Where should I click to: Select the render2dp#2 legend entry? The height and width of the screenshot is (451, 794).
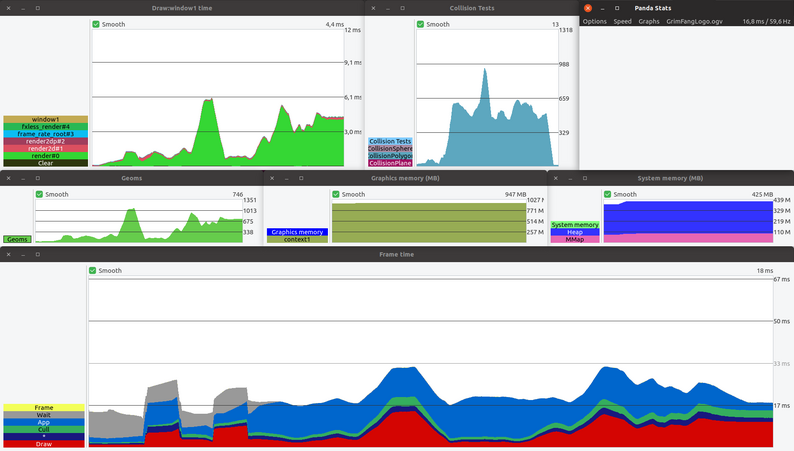46,141
